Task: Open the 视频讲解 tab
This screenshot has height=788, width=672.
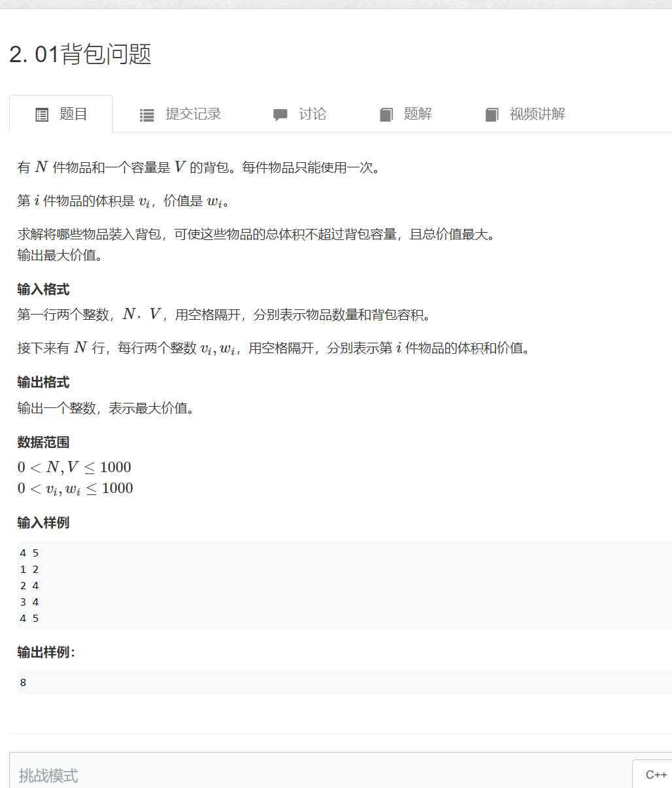Action: pyautogui.click(x=525, y=114)
